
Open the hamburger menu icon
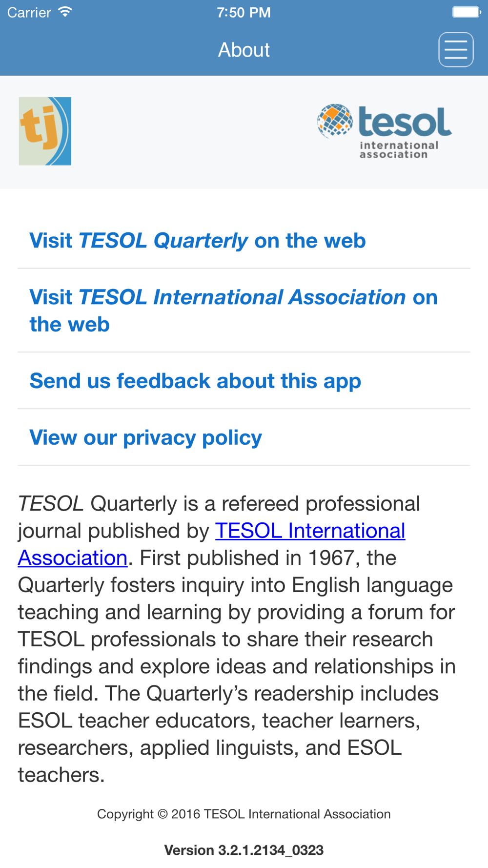pos(456,50)
